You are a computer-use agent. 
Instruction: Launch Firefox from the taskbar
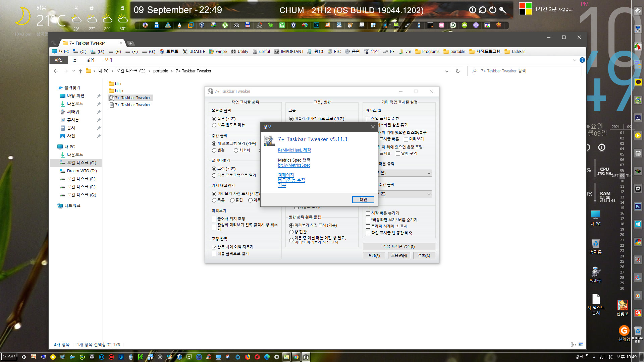point(248,357)
